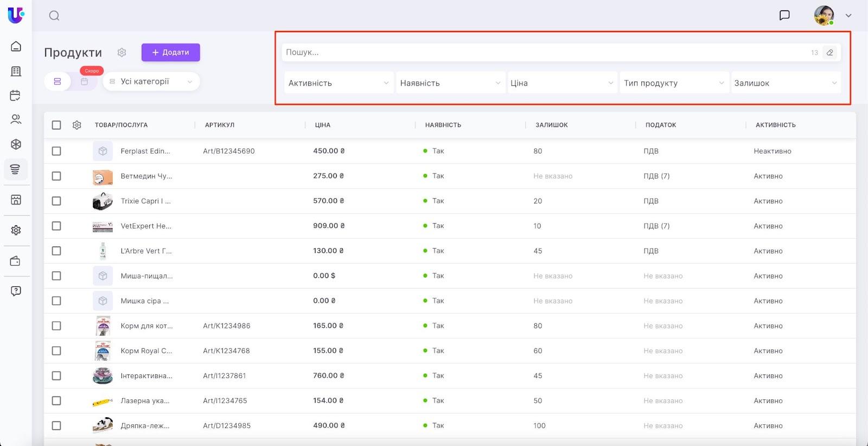The image size is (868, 446).
Task: Check the box for Корм Royal C row
Action: [56, 351]
